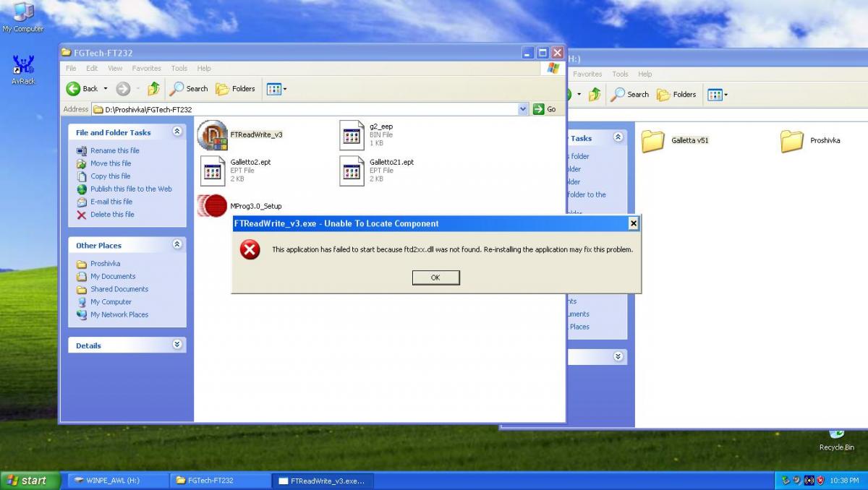Click OK in the error dialog
This screenshot has width=868, height=490.
point(435,278)
